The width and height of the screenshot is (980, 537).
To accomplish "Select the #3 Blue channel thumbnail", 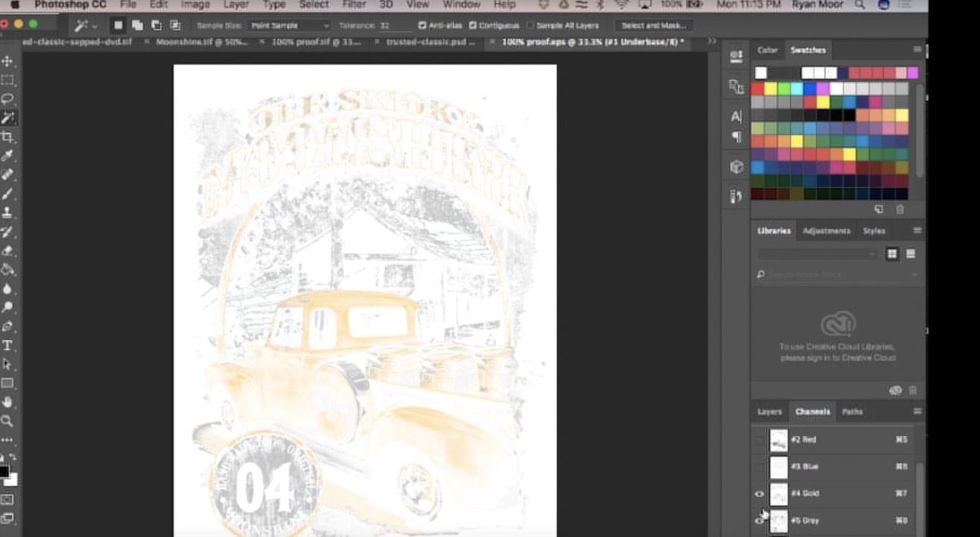I will [778, 466].
